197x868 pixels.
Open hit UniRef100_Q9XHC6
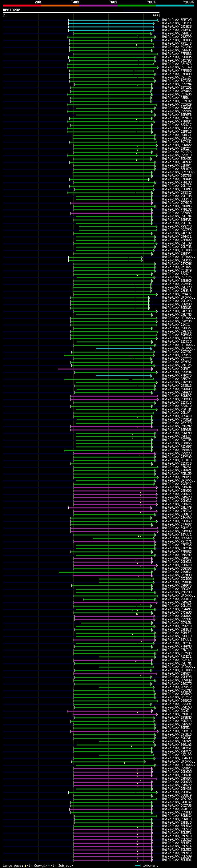tap(177, 26)
